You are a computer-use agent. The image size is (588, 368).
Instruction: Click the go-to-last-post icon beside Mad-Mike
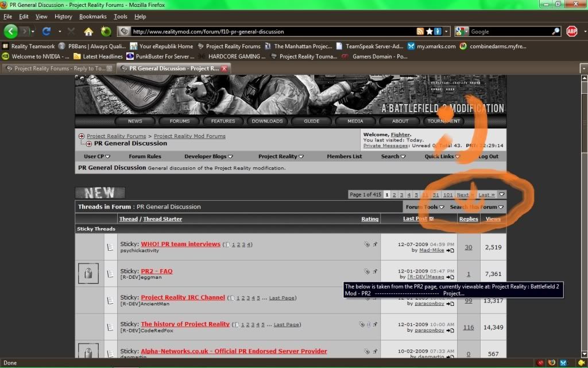450,251
